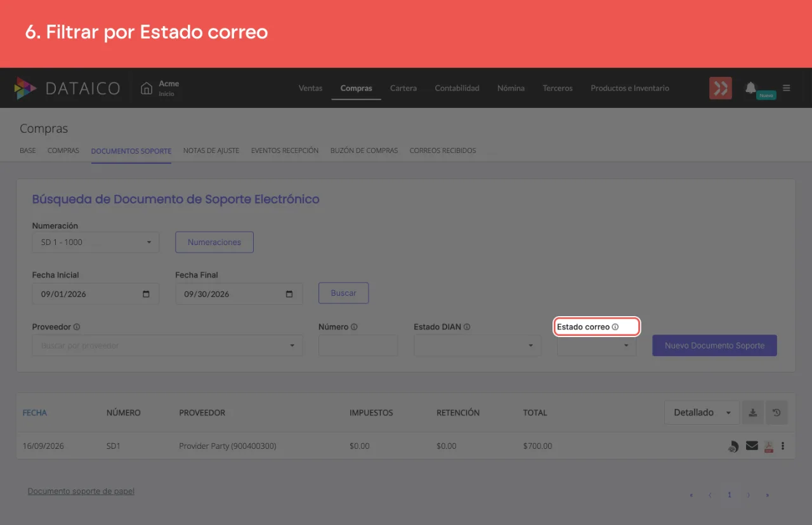The image size is (812, 525).
Task: Open the red double-arrow shortcut icon
Action: [721, 88]
